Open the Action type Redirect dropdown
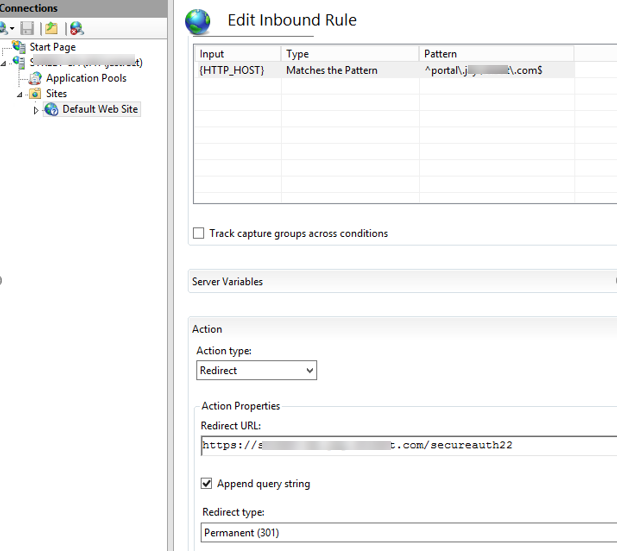Screen dimensions: 617x551 click(257, 370)
